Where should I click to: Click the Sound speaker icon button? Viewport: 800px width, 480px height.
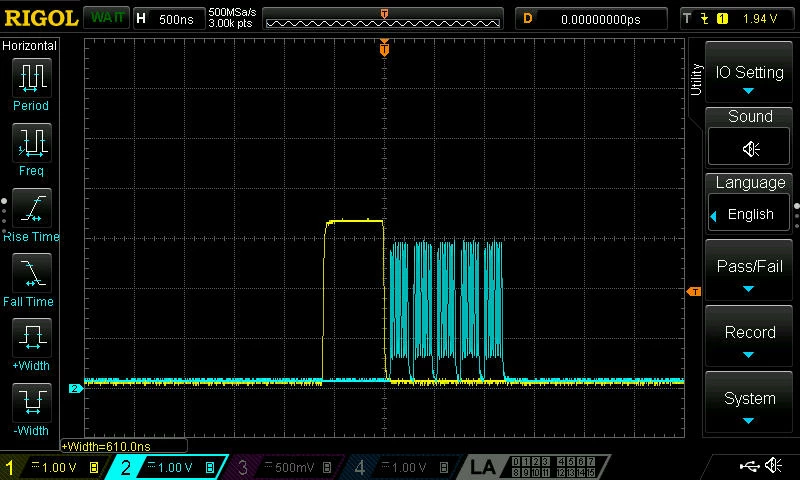click(749, 148)
